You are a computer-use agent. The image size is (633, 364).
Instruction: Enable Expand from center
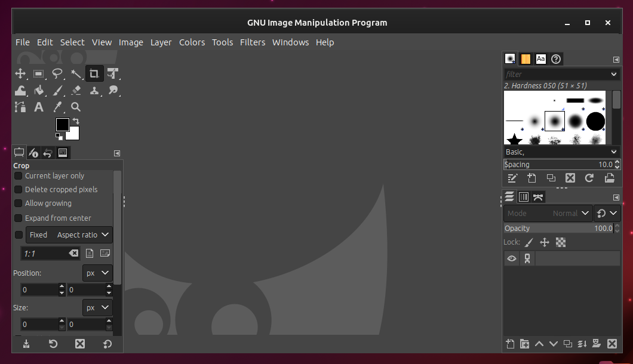click(18, 218)
